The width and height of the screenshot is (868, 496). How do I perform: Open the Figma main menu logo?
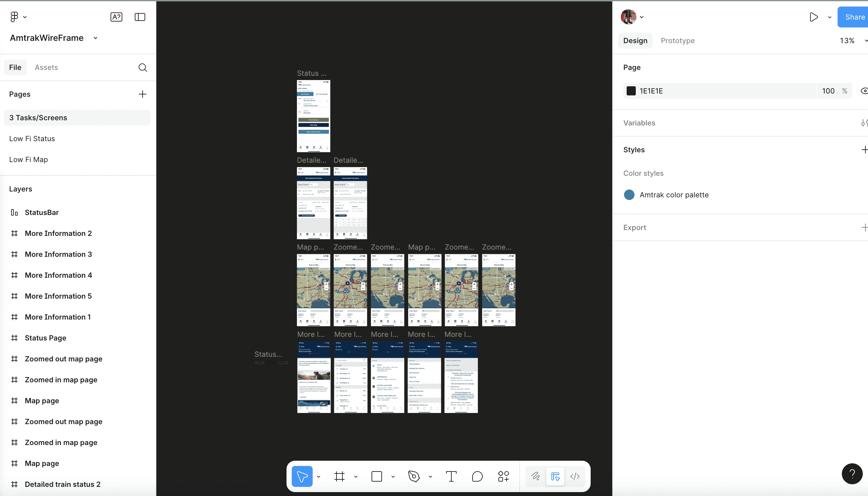point(14,17)
